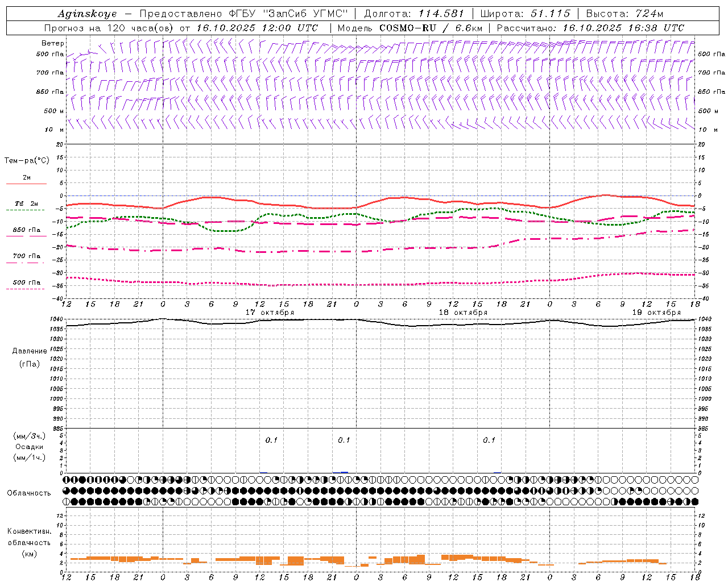Image resolution: width=728 pixels, height=582 pixels.
Task: Click the date label "17 октября"
Action: pyautogui.click(x=270, y=313)
